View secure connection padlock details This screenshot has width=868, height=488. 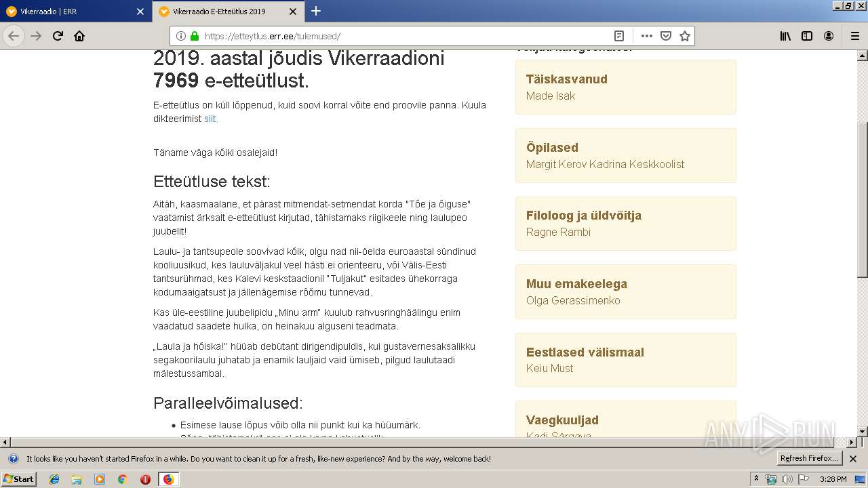pyautogui.click(x=195, y=36)
